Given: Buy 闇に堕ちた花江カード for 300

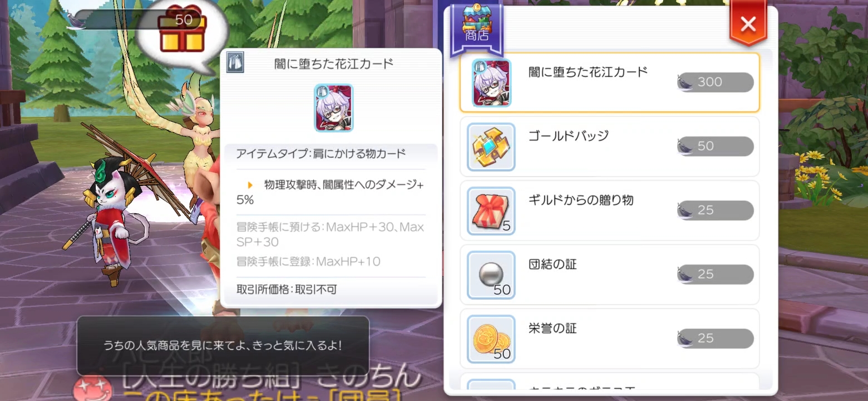Looking at the screenshot, I should click(x=715, y=82).
